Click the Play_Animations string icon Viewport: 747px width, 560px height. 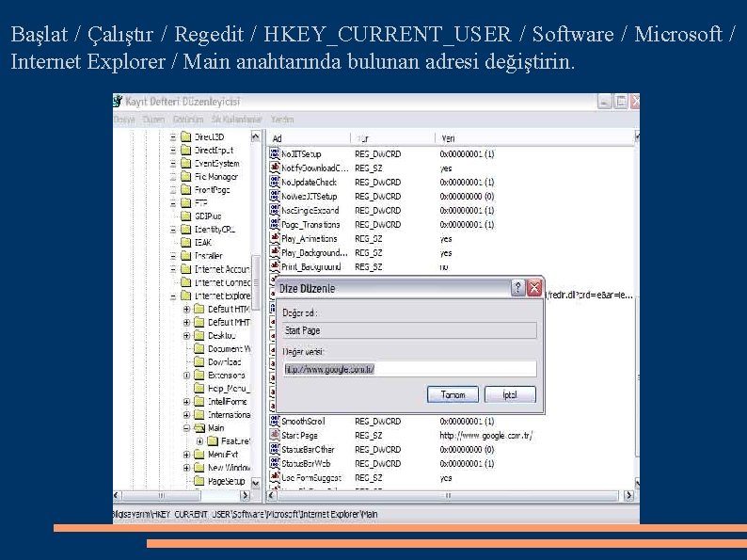275,238
